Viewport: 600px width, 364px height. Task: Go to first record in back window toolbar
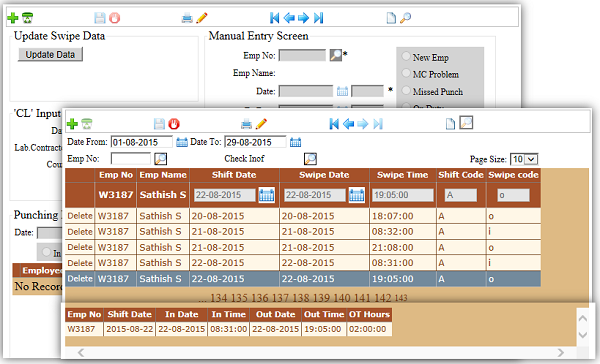(274, 18)
